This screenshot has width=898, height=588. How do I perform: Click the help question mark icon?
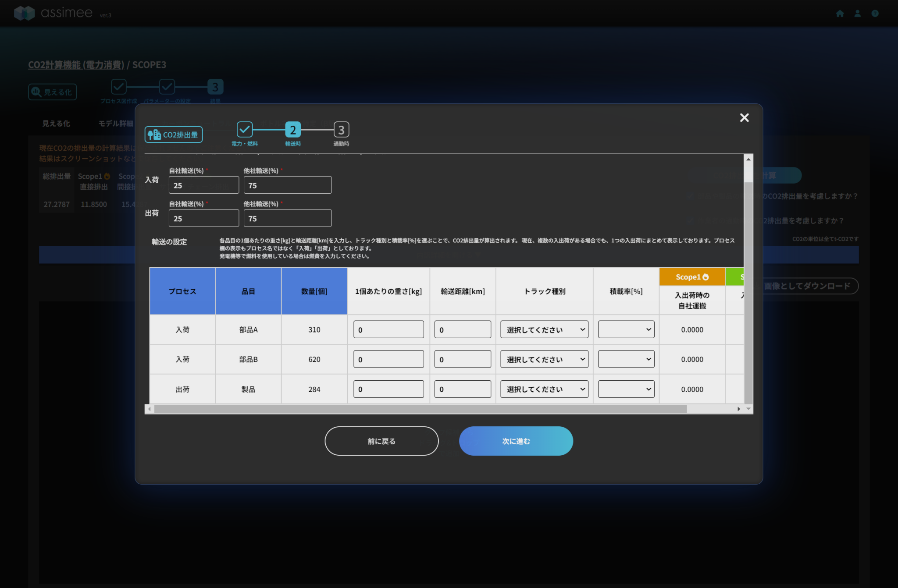coord(875,14)
